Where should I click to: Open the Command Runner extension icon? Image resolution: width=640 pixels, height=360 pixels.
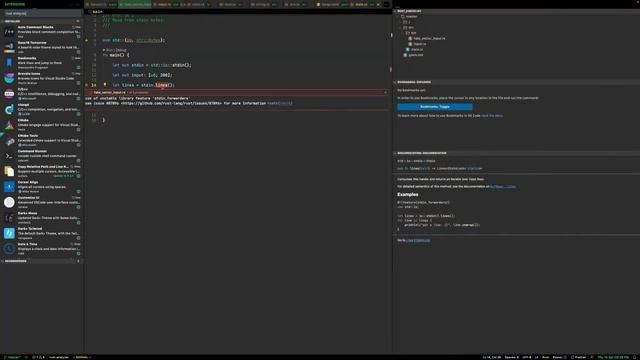9,156
